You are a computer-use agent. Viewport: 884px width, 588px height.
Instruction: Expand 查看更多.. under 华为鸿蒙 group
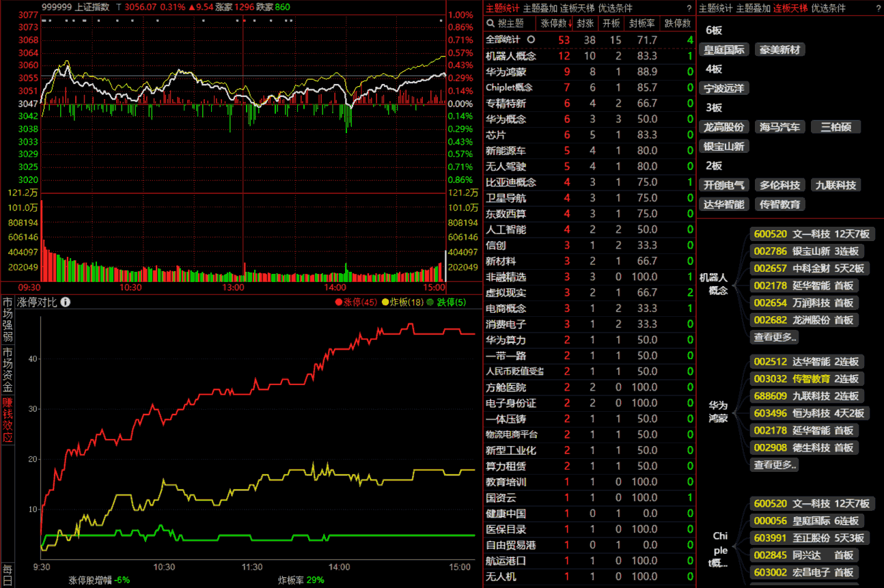775,464
